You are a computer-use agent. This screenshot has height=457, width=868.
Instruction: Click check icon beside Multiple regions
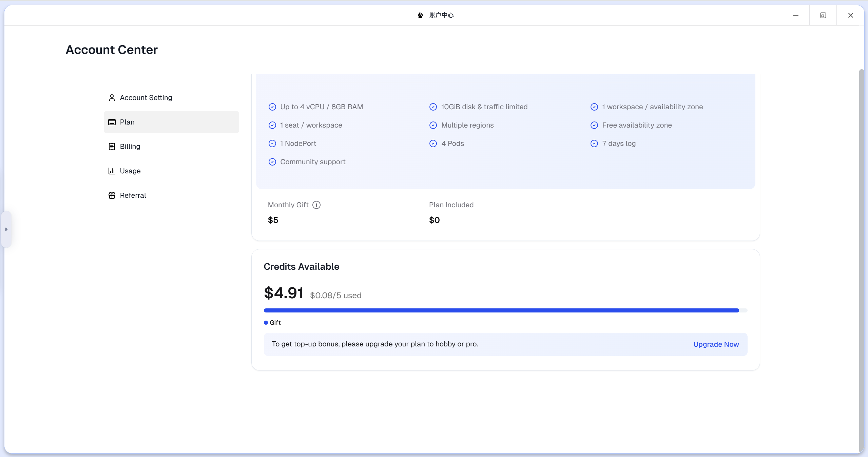pos(433,125)
